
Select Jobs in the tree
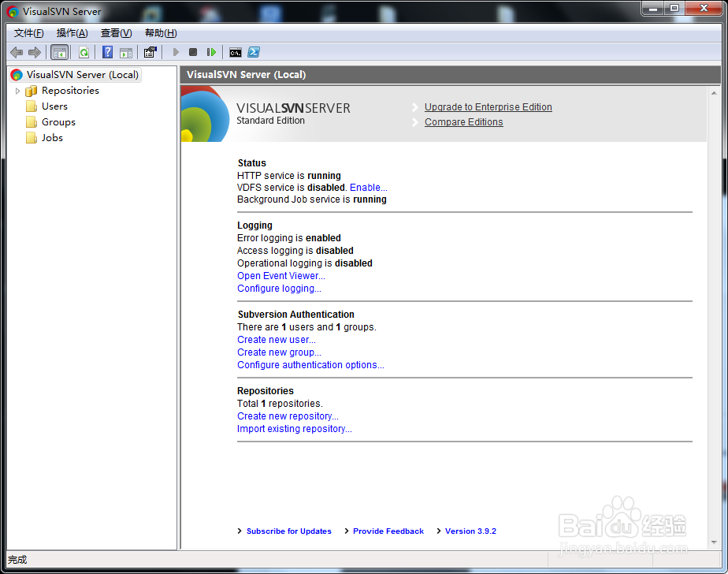[x=52, y=138]
